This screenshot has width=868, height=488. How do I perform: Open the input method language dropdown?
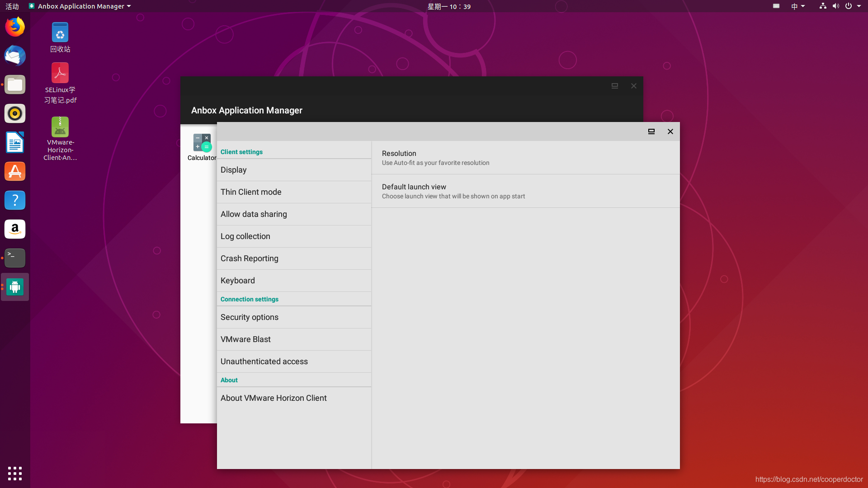click(x=798, y=6)
